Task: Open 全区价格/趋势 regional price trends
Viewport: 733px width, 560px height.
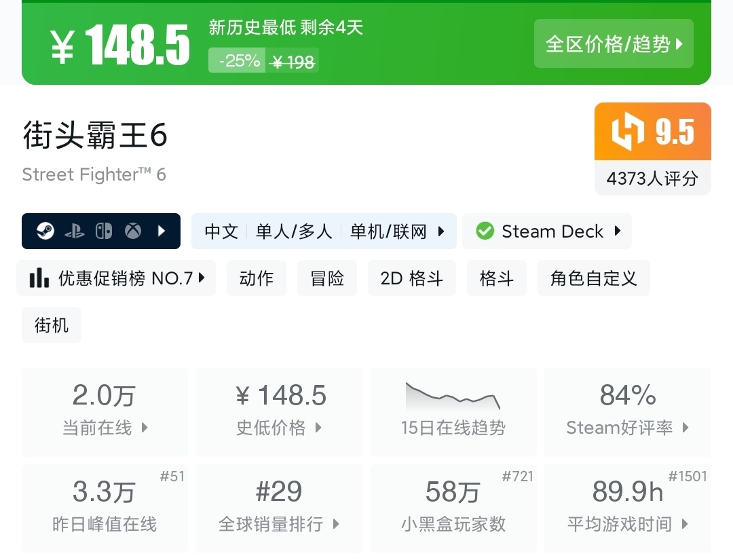Action: [x=614, y=44]
